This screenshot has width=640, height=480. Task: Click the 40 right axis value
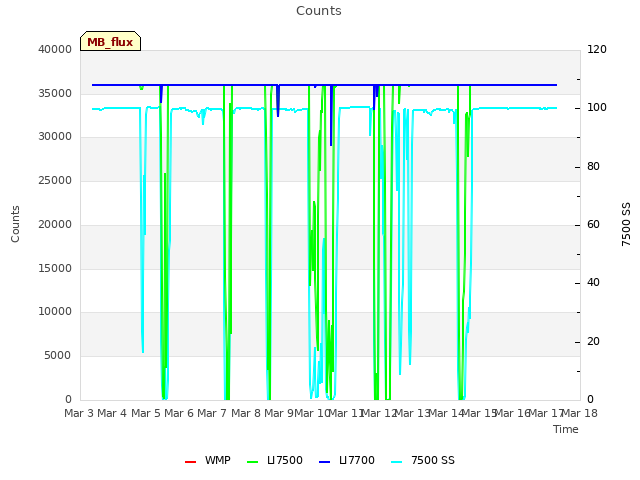click(593, 282)
